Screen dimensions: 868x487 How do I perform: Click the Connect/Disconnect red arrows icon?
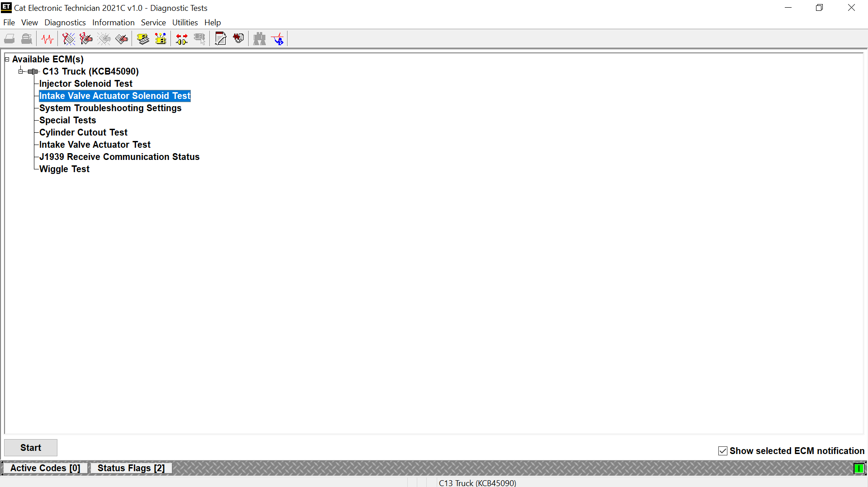tap(182, 39)
